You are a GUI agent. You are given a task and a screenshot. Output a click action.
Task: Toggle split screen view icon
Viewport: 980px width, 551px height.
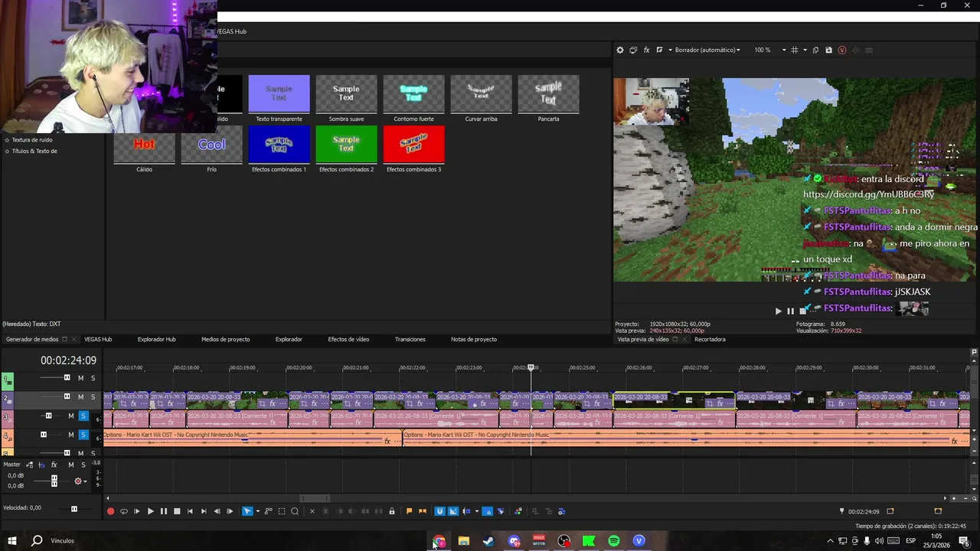click(659, 50)
